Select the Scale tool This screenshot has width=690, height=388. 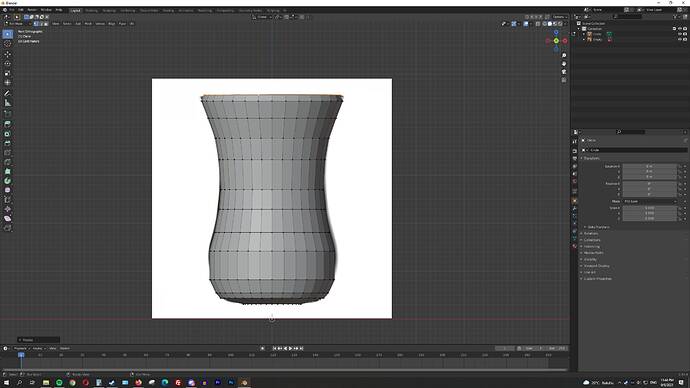click(7, 73)
